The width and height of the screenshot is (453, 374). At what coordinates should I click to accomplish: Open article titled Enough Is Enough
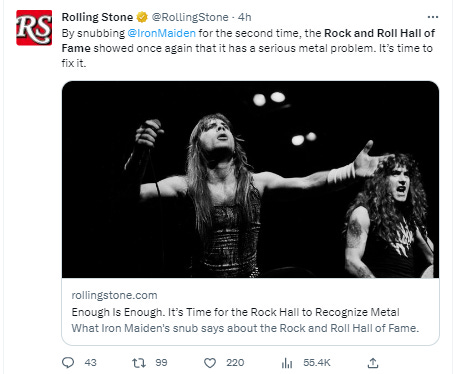click(235, 312)
